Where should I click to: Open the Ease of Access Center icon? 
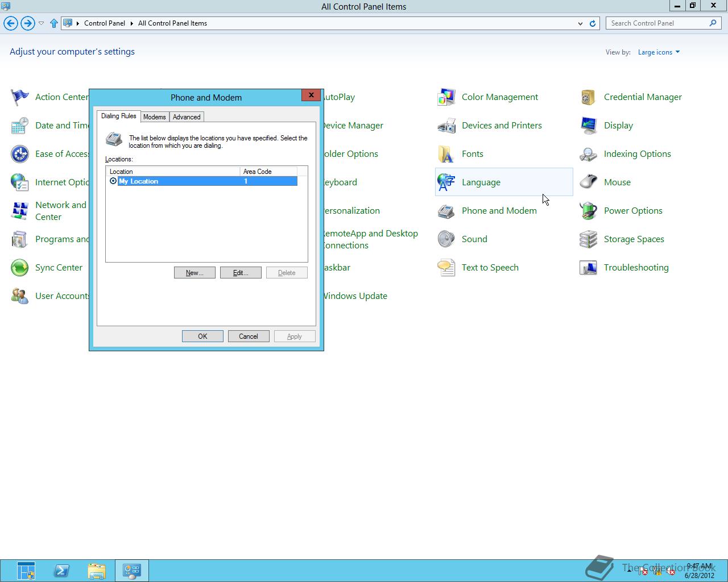point(20,154)
